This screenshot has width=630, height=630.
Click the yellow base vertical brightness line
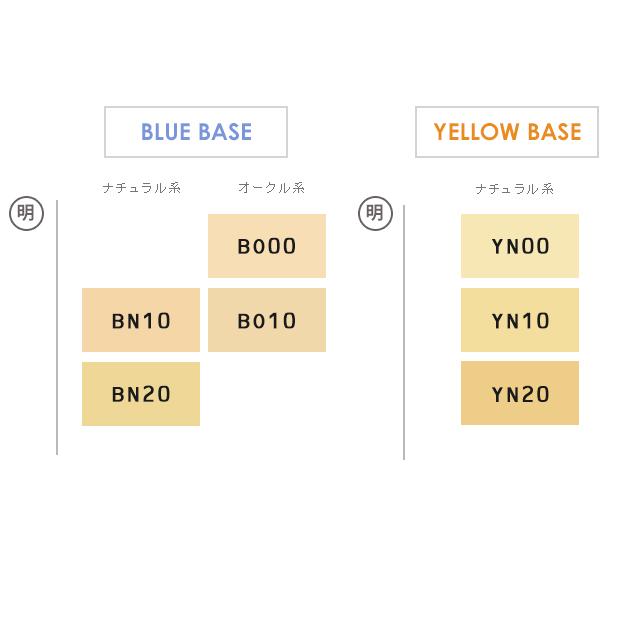404,330
